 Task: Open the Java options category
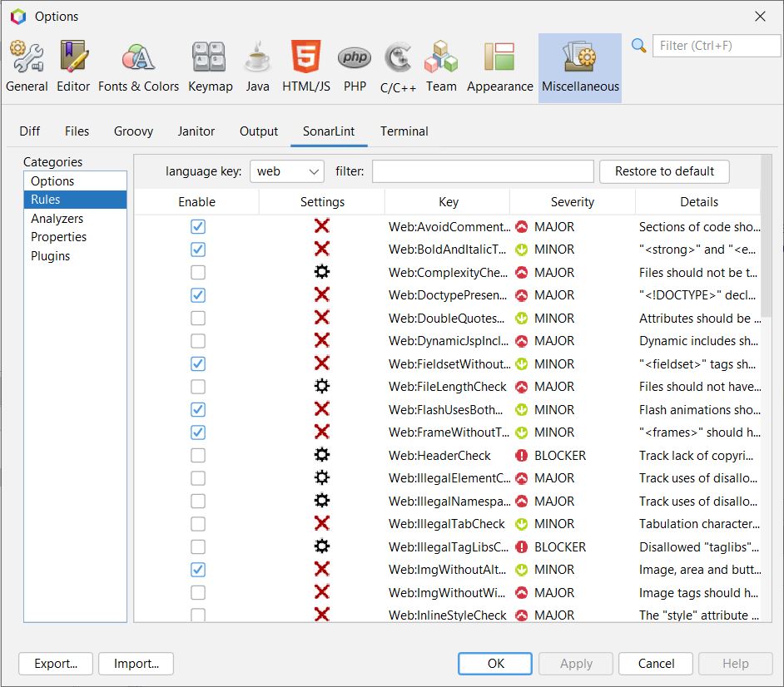(257, 67)
